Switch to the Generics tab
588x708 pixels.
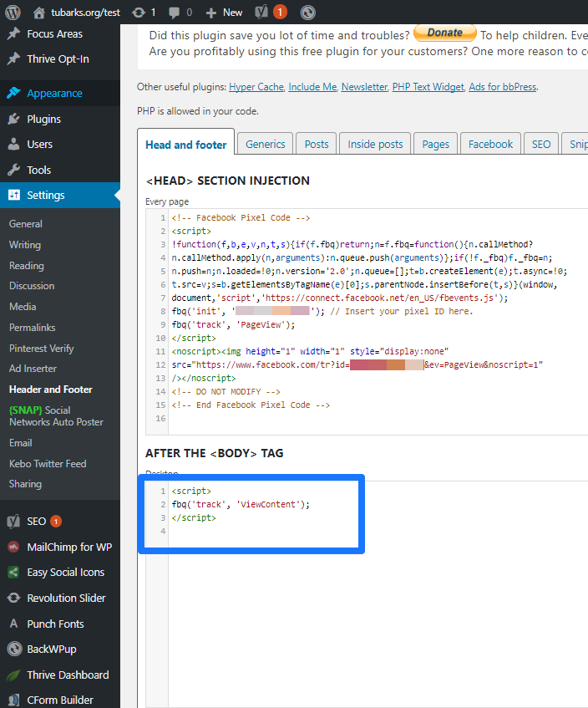[x=266, y=144]
